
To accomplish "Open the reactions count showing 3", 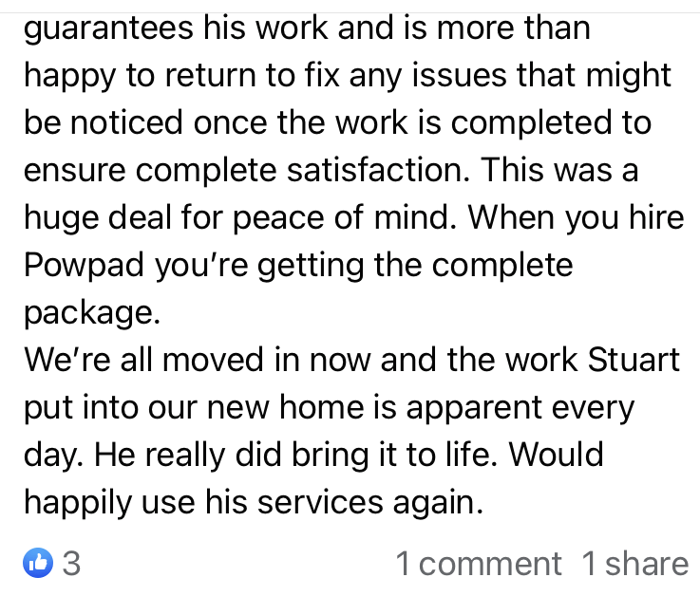I will point(71,563).
